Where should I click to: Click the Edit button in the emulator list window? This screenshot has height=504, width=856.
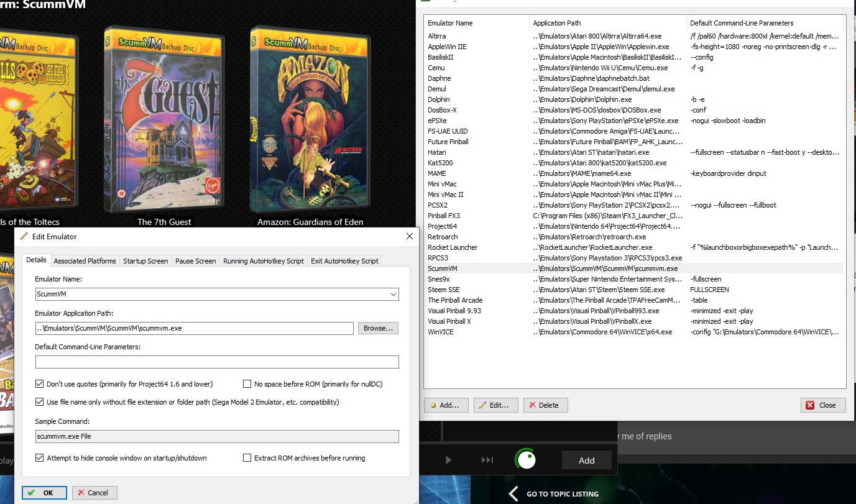[495, 405]
